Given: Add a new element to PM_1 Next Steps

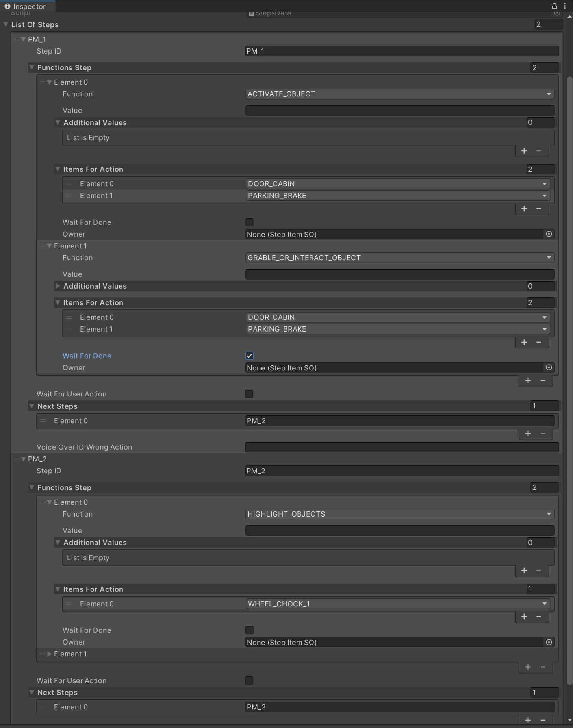Looking at the screenshot, I should [x=528, y=433].
